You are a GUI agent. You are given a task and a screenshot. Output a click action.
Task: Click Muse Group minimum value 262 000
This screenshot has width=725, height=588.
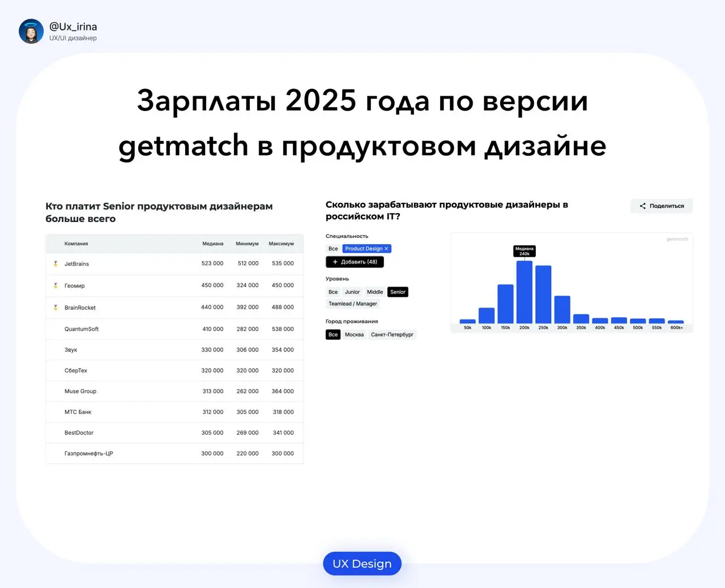(x=248, y=391)
